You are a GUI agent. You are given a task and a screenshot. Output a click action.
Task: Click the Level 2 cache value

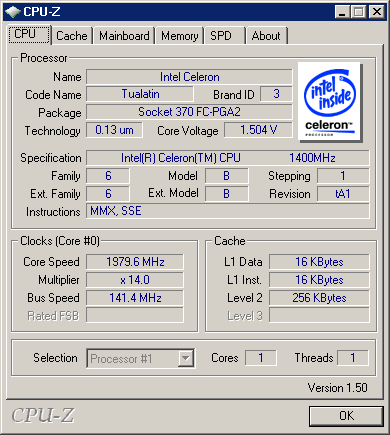click(x=319, y=298)
